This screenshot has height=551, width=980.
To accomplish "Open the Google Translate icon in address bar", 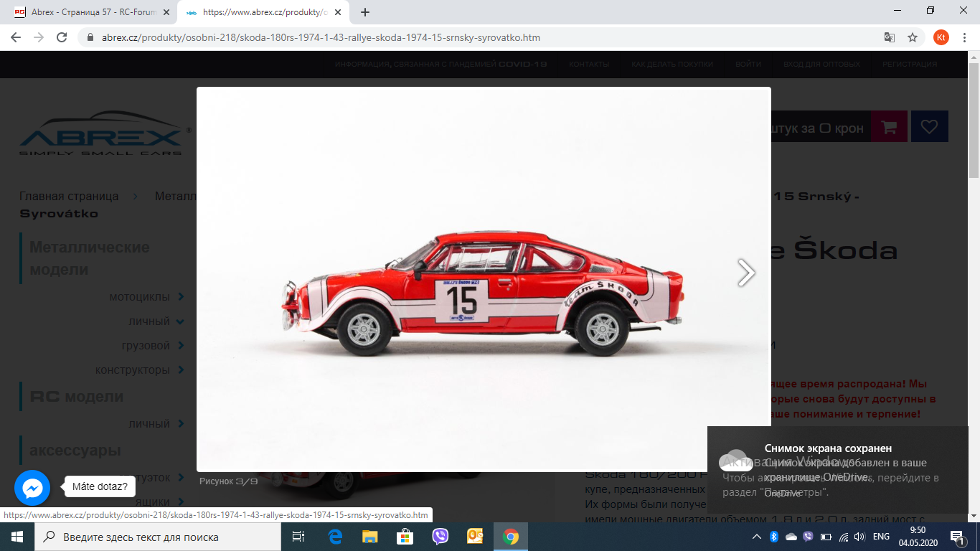I will [890, 37].
